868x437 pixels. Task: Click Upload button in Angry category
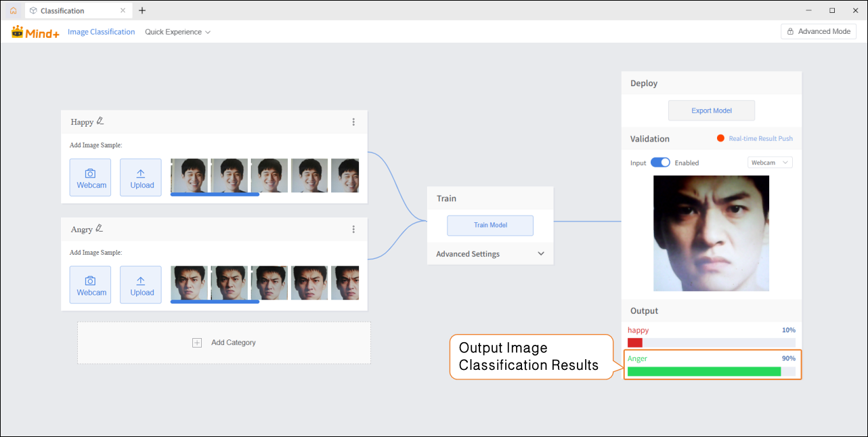[x=141, y=285]
